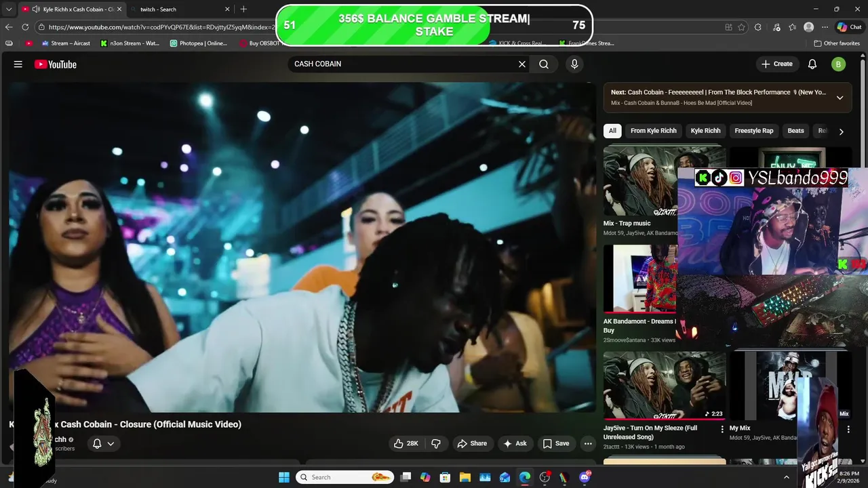Start voice search with the microphone
Screen dimensions: 868x488
pos(574,64)
